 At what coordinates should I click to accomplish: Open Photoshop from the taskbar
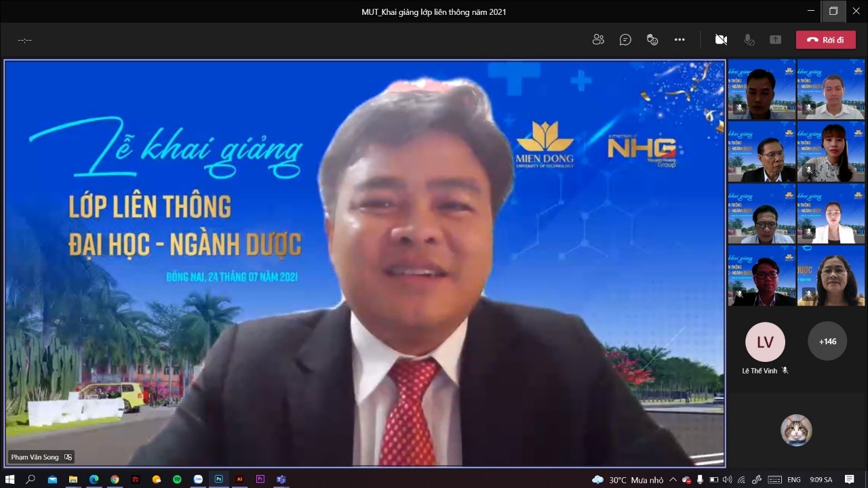coord(218,479)
